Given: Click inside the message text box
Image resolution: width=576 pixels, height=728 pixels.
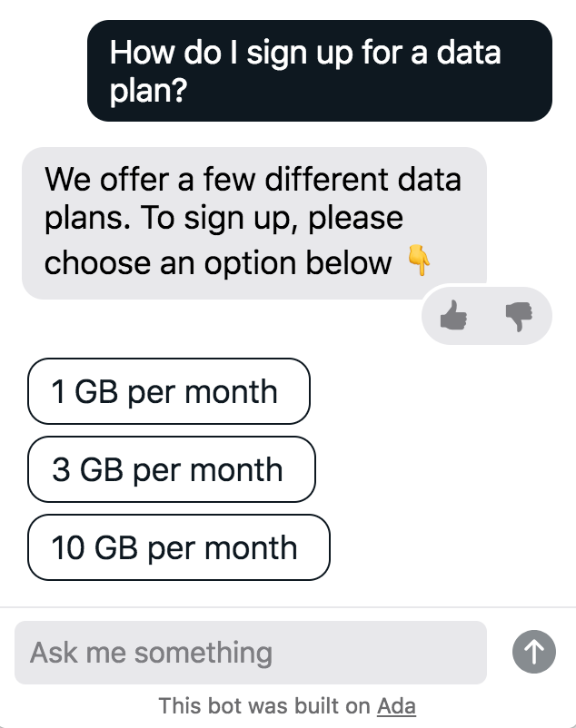Looking at the screenshot, I should (x=251, y=652).
